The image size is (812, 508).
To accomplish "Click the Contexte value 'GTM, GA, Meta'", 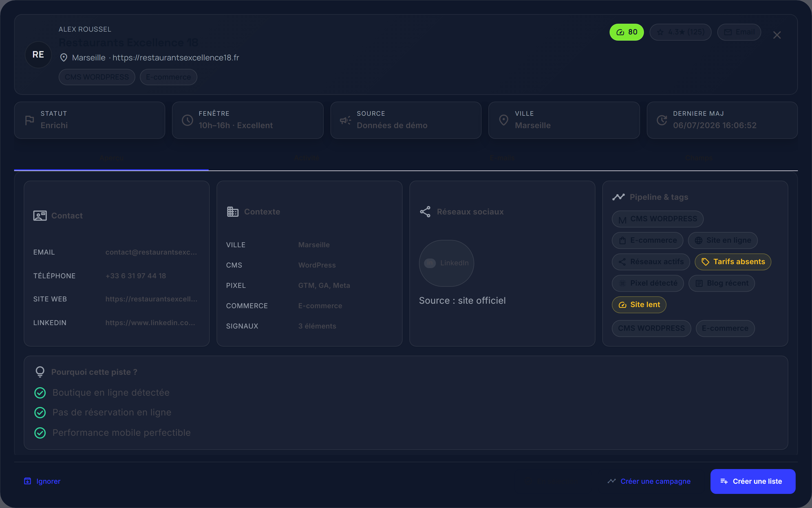I will (324, 286).
